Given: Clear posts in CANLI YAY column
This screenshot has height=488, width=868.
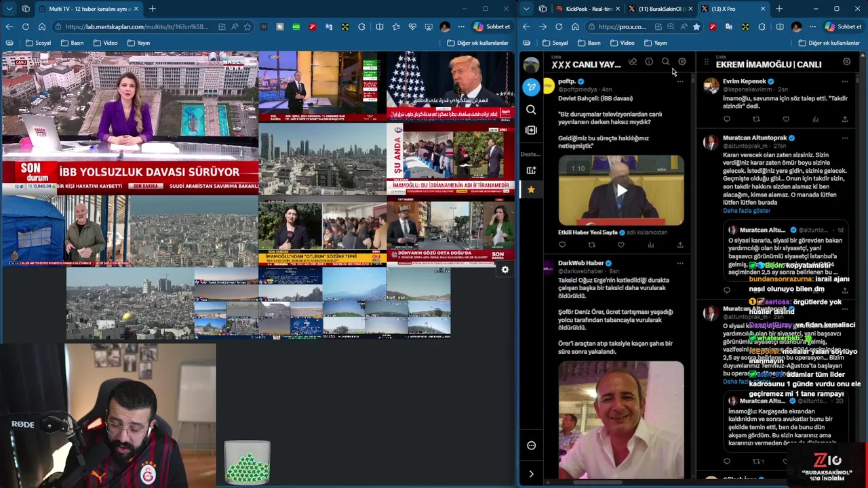Looking at the screenshot, I should [632, 62].
